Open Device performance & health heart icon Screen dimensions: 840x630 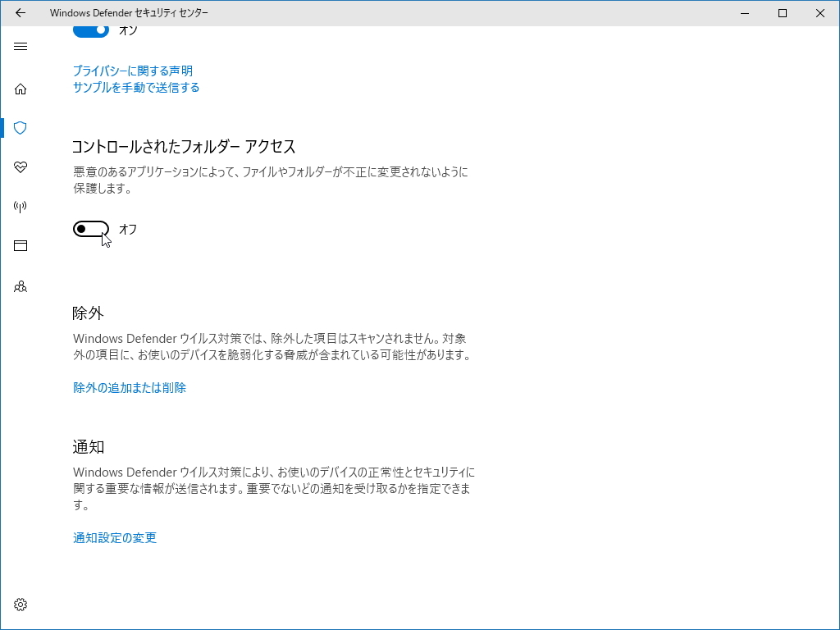(21, 167)
